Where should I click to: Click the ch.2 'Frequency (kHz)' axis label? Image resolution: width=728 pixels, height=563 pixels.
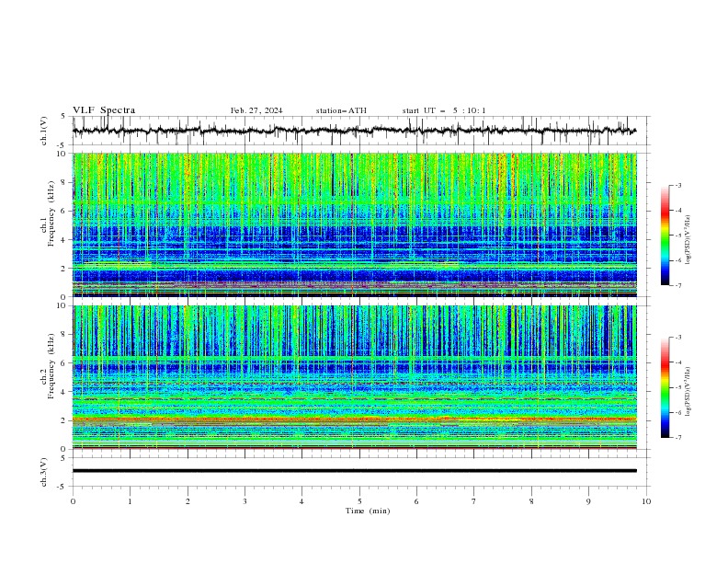[x=51, y=365]
